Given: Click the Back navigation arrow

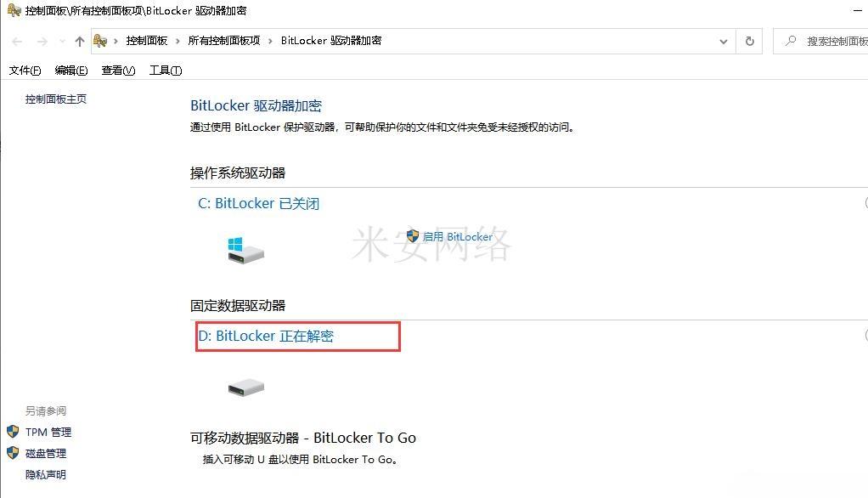Looking at the screenshot, I should coord(17,42).
